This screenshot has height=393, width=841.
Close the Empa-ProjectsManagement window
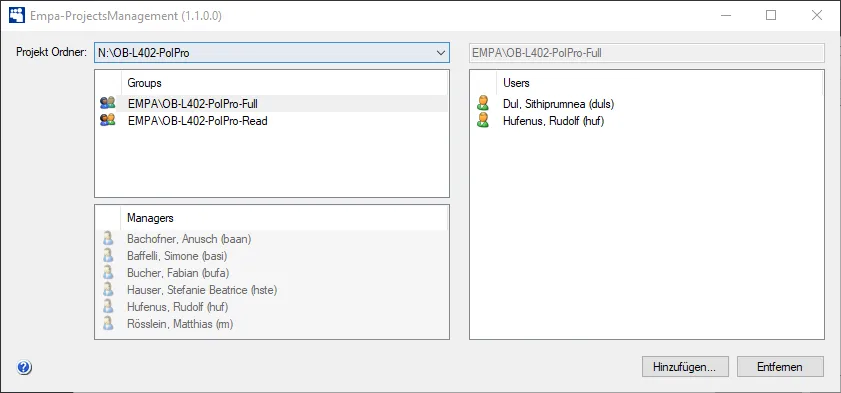(817, 16)
